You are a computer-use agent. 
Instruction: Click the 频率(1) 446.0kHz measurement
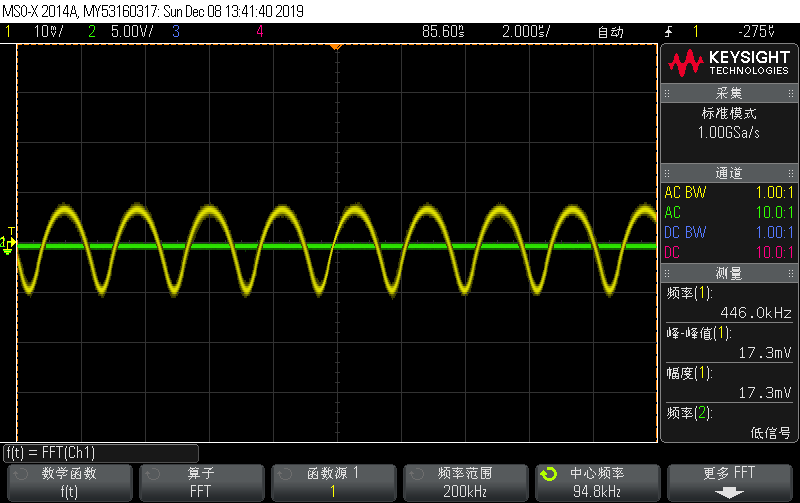coord(729,303)
